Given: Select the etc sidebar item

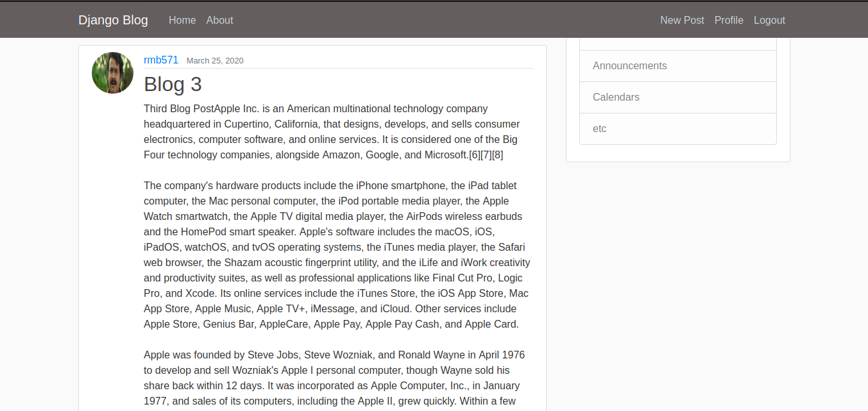Looking at the screenshot, I should pos(599,129).
